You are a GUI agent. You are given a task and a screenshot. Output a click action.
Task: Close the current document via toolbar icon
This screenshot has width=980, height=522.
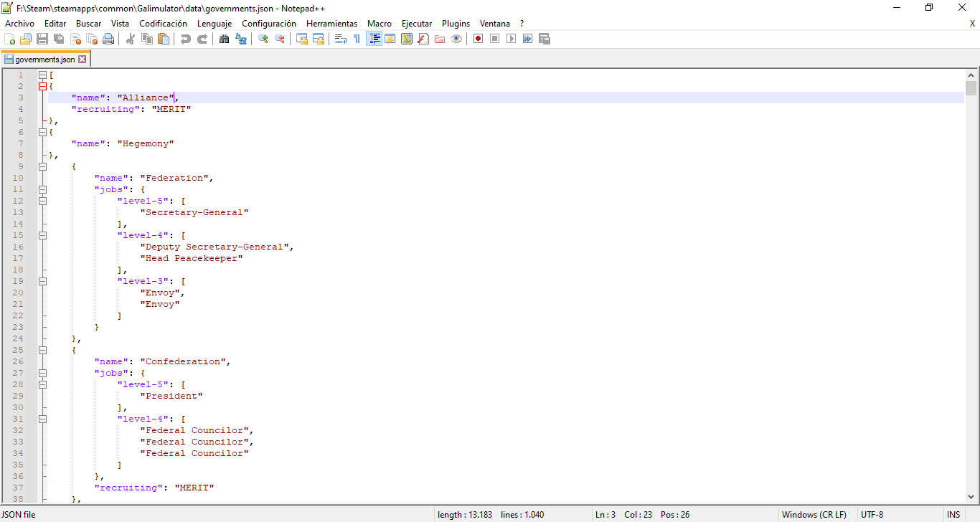(75, 39)
